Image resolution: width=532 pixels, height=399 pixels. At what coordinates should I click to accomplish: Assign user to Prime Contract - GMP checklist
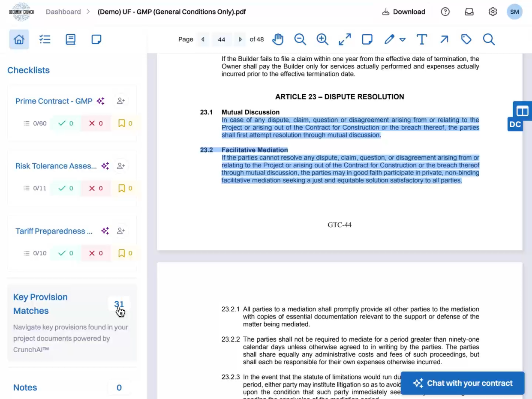click(121, 101)
